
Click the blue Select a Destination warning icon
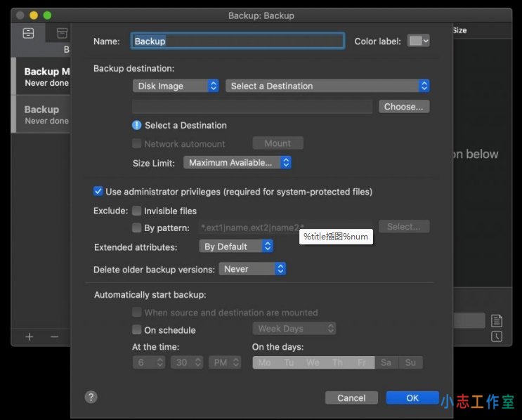coord(137,125)
